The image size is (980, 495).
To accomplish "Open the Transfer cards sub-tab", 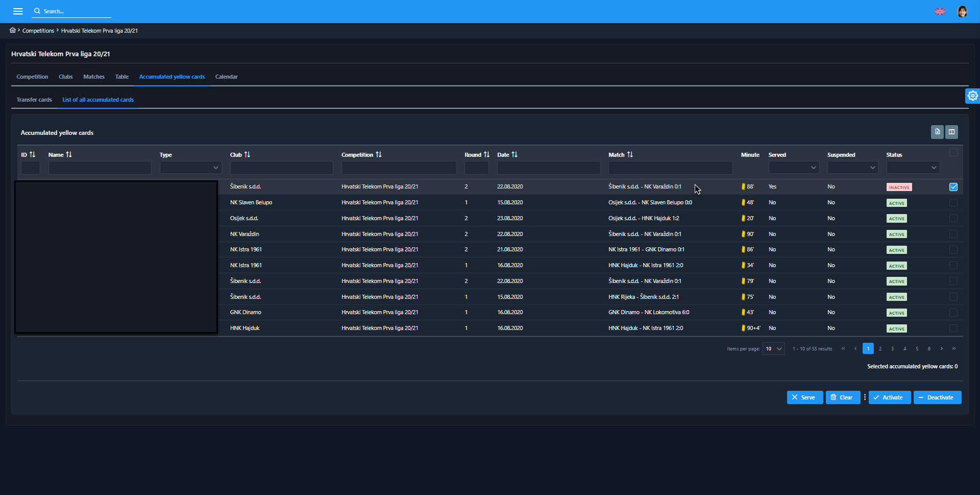I will pos(34,100).
